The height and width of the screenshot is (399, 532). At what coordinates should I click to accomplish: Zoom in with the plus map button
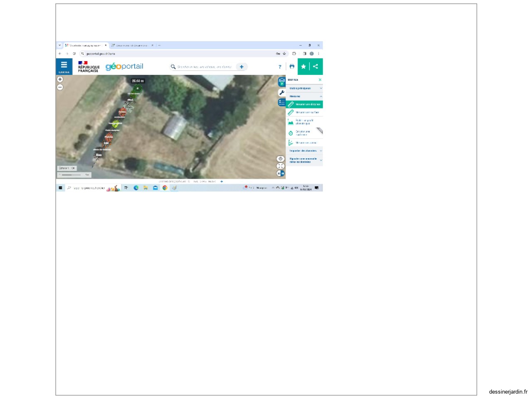(60, 79)
